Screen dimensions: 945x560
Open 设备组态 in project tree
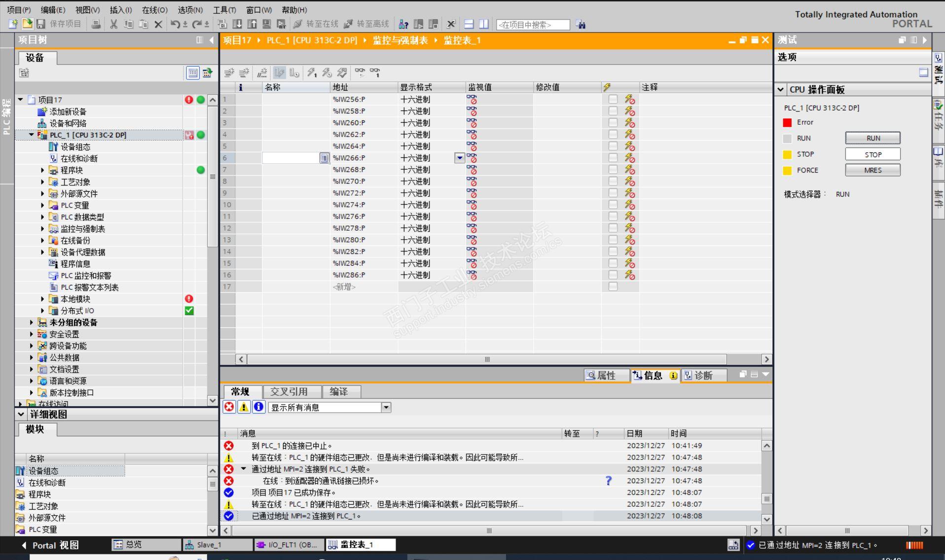[75, 147]
